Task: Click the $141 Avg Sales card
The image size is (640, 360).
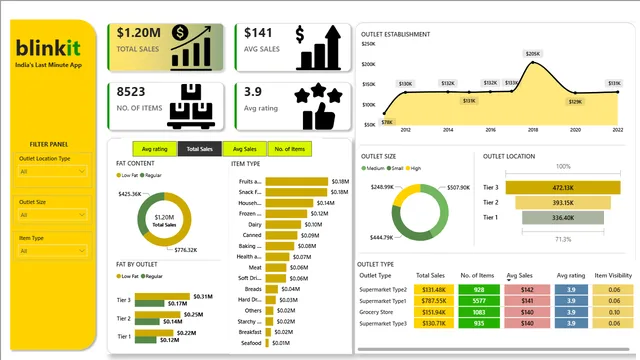Action: pos(293,47)
